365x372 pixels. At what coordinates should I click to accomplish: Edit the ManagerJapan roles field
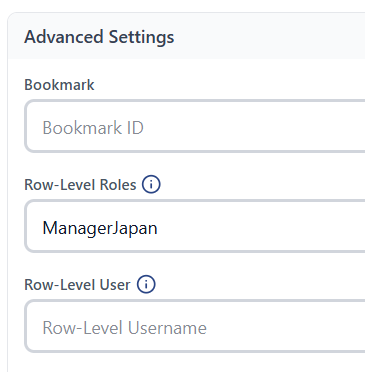pos(195,226)
